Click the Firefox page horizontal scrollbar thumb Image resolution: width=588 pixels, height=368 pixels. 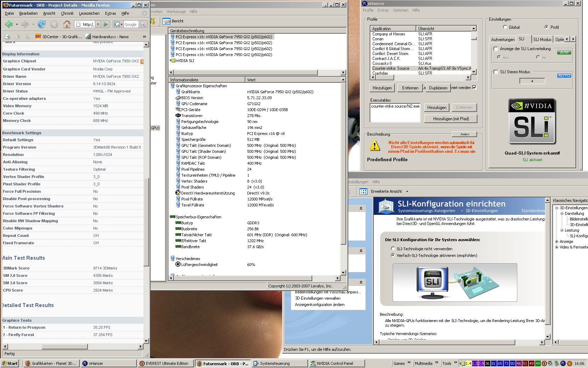point(65,347)
